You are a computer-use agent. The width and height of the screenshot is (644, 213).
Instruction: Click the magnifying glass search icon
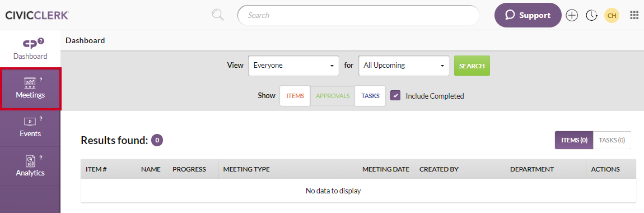coord(218,15)
